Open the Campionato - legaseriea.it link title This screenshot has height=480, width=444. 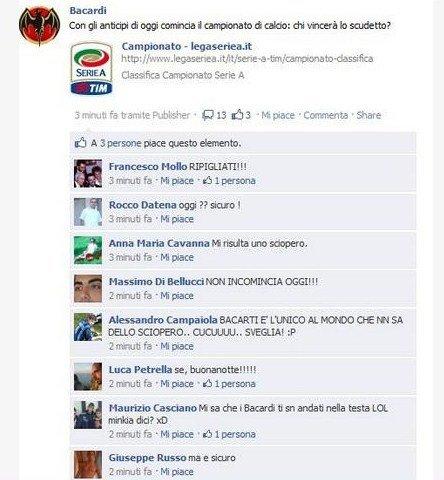pos(187,46)
